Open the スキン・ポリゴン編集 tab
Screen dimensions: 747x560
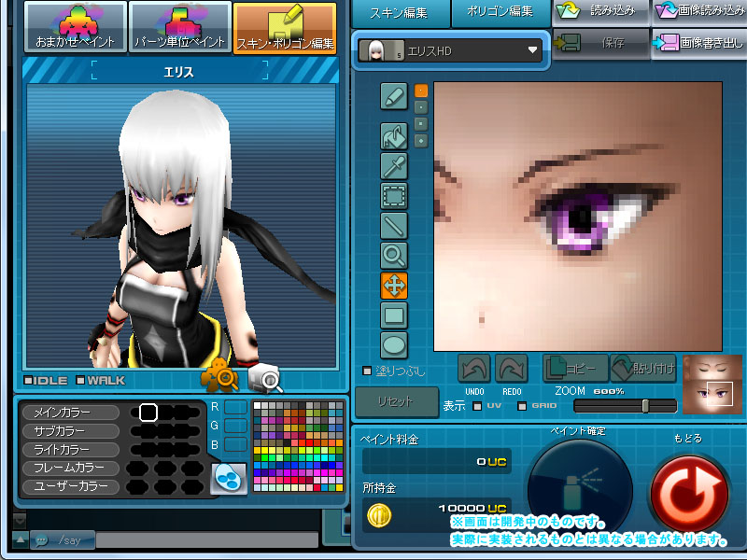pos(285,27)
